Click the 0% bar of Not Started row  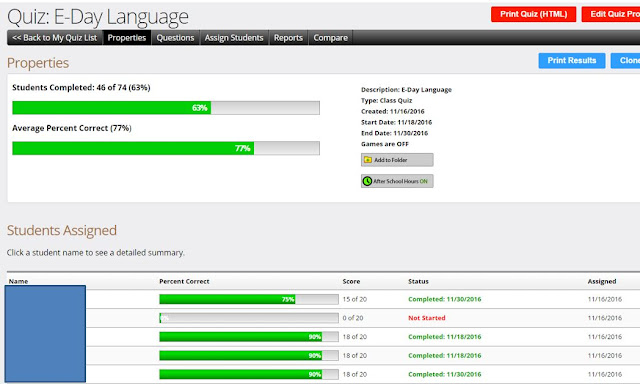coord(249,318)
